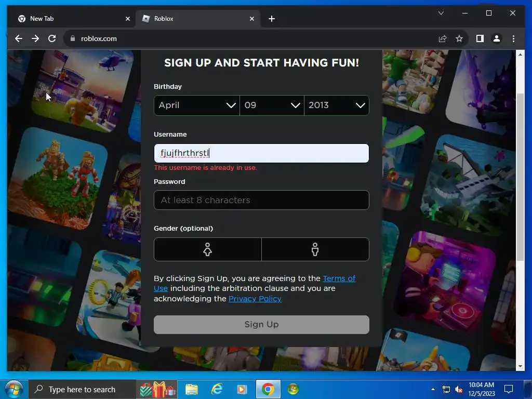
Task: Go forward using browser forward arrow
Action: pyautogui.click(x=35, y=38)
